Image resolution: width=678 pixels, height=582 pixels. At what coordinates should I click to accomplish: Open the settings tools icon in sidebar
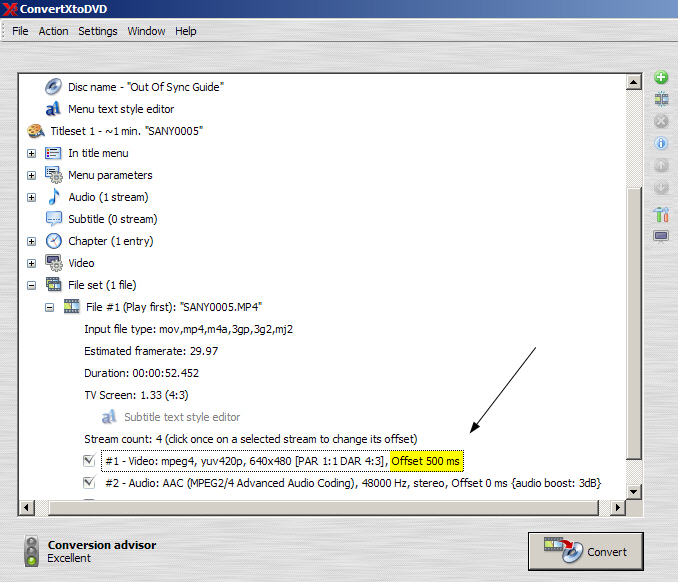pos(661,214)
